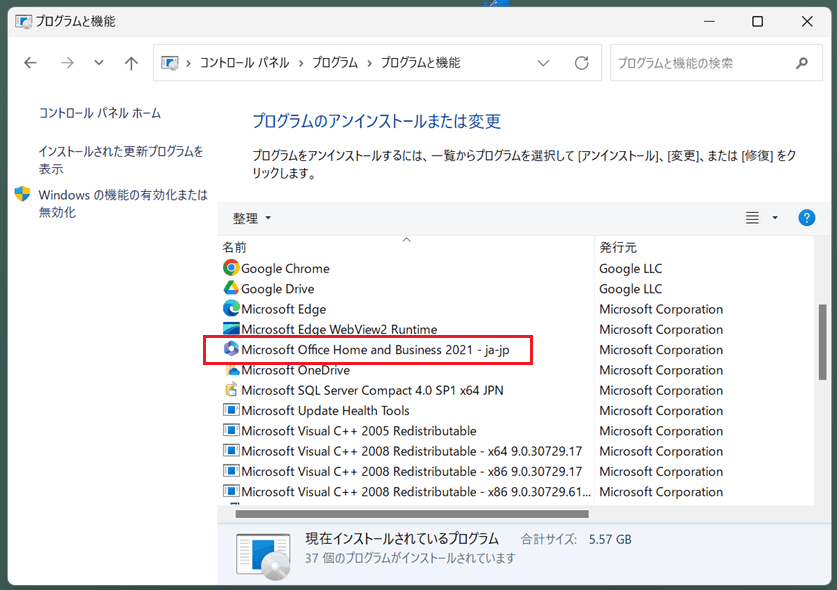Focus the プログラムと機能の検索 search box
This screenshot has width=837, height=590.
pyautogui.click(x=716, y=63)
